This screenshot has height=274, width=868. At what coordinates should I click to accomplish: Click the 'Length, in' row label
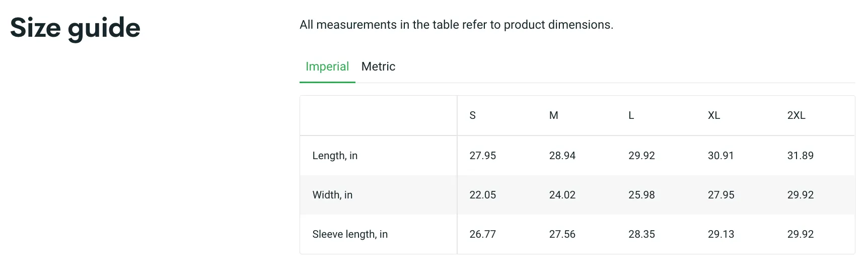coord(335,156)
